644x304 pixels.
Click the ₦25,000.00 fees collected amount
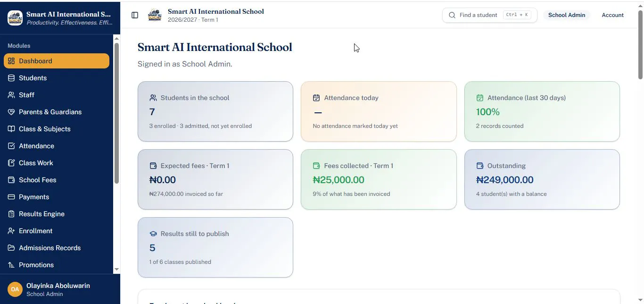[339, 180]
